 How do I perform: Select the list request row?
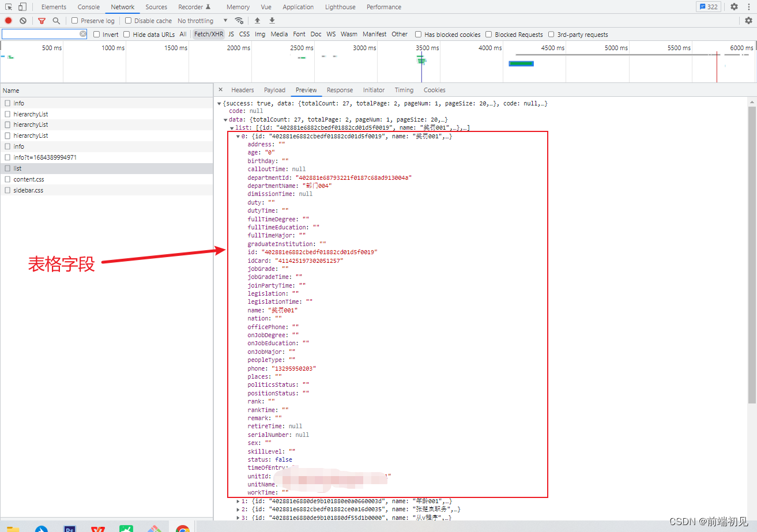107,168
